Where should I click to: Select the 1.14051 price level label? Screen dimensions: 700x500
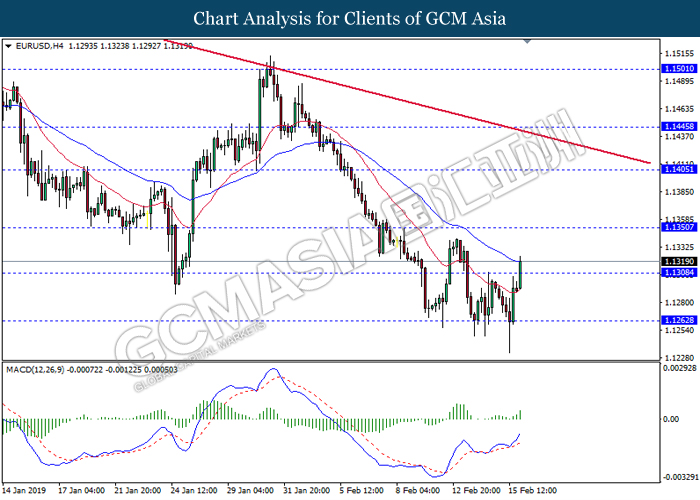click(679, 169)
